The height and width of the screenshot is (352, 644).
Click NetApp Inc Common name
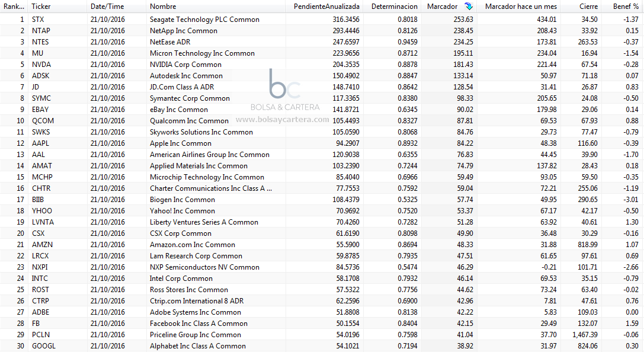(x=184, y=30)
